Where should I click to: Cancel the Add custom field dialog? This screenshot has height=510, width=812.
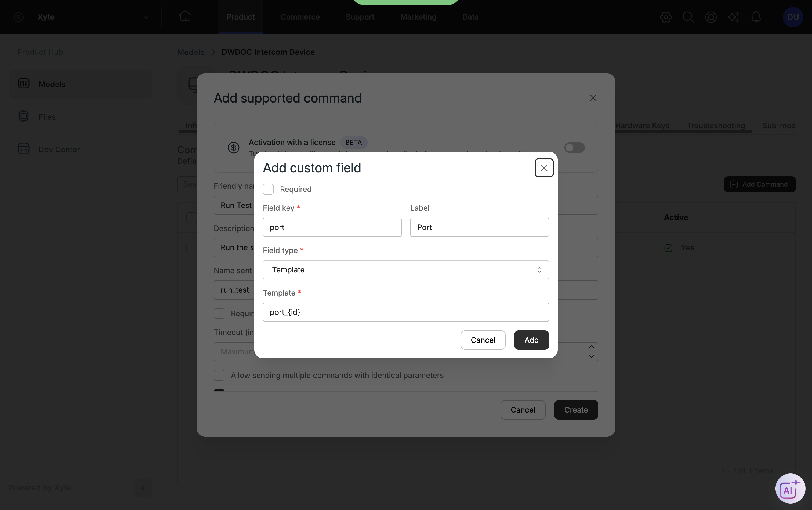[483, 340]
